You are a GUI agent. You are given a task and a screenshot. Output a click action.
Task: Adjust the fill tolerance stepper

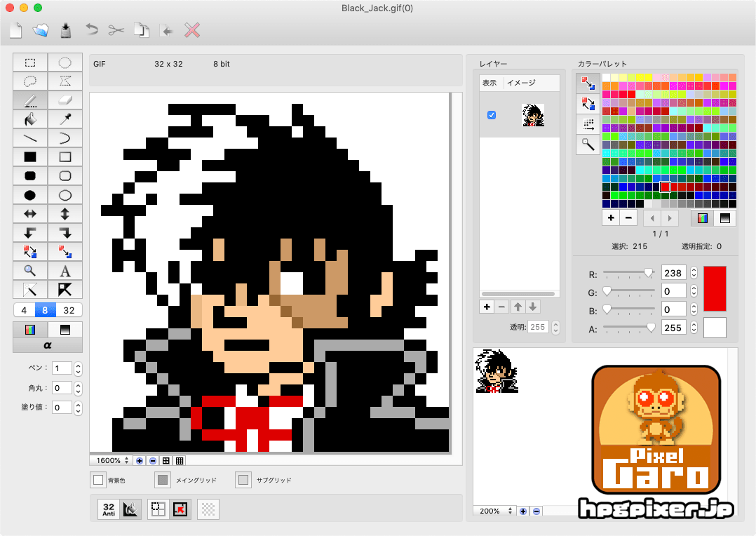(x=78, y=408)
